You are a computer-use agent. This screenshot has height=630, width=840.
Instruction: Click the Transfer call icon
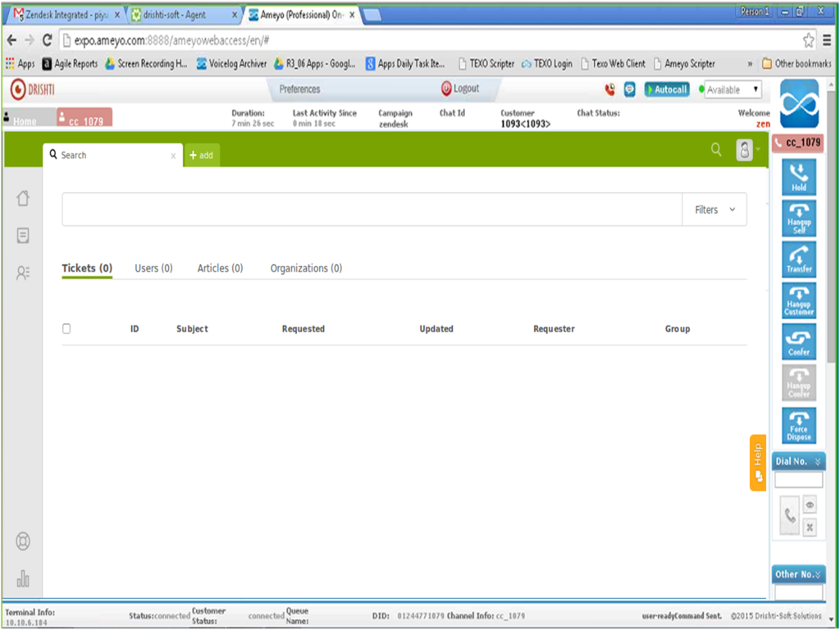(798, 259)
